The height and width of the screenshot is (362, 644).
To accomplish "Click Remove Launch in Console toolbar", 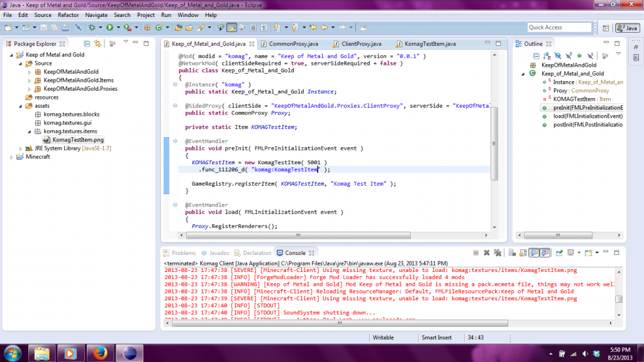I will click(487, 252).
